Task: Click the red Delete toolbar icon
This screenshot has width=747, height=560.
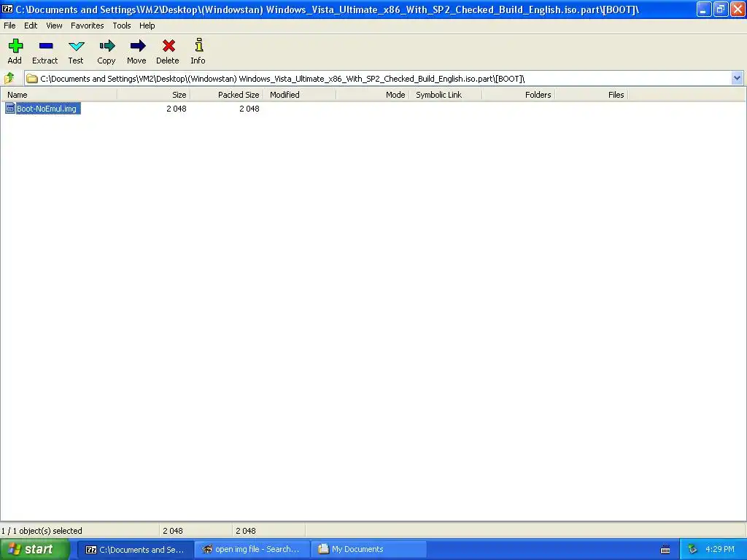Action: click(x=169, y=46)
